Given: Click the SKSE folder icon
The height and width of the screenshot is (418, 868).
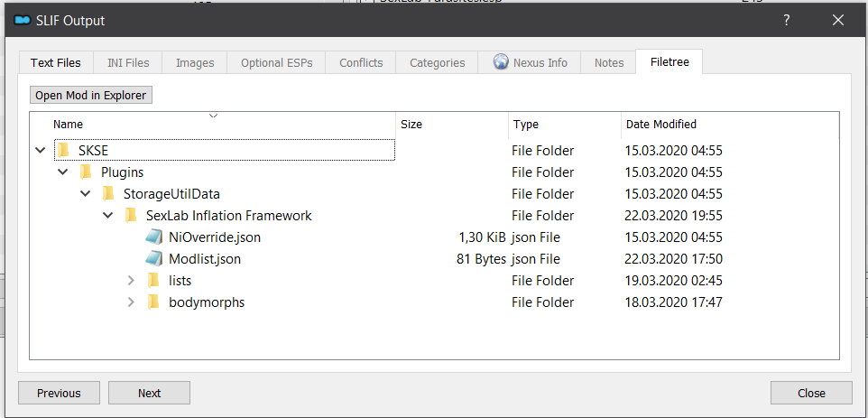Looking at the screenshot, I should tap(63, 150).
